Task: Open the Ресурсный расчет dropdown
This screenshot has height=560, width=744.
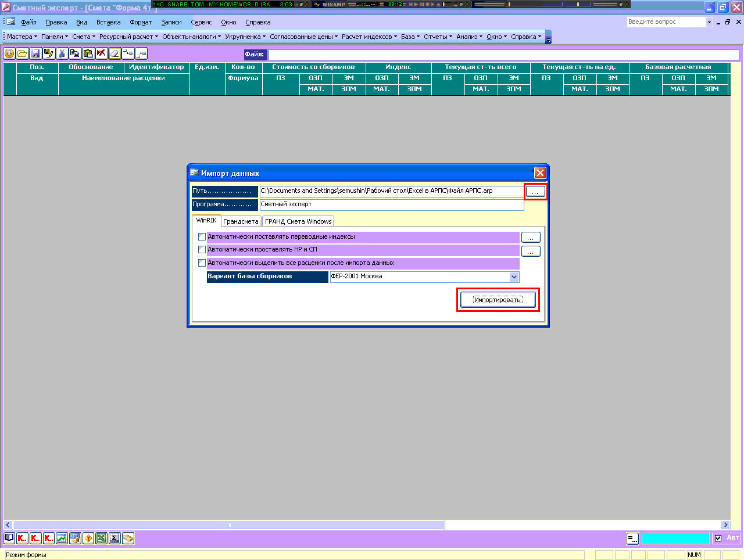Action: click(128, 37)
